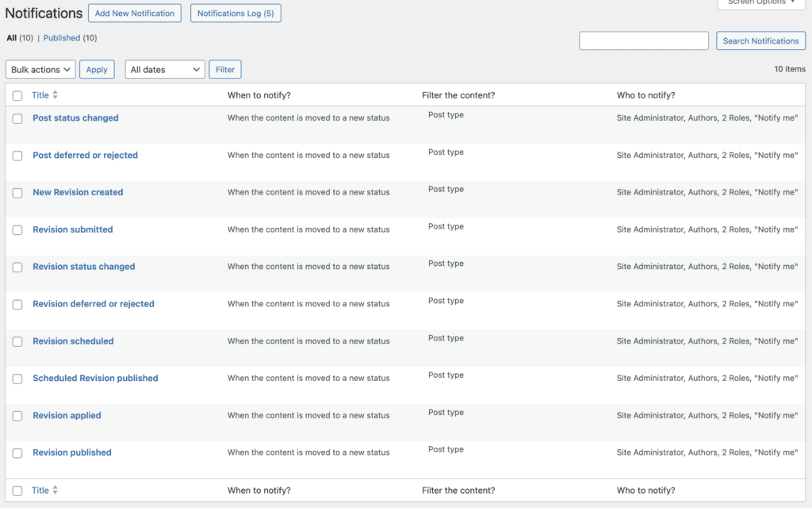Image resolution: width=812 pixels, height=508 pixels.
Task: Click the Apply button
Action: click(x=97, y=69)
